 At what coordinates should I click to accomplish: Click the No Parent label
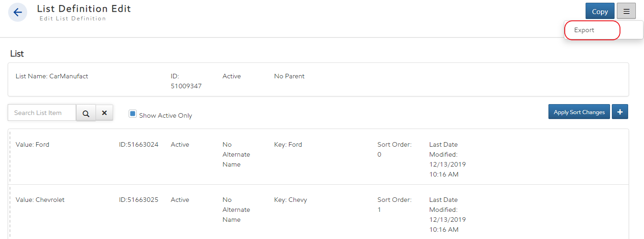(x=289, y=76)
